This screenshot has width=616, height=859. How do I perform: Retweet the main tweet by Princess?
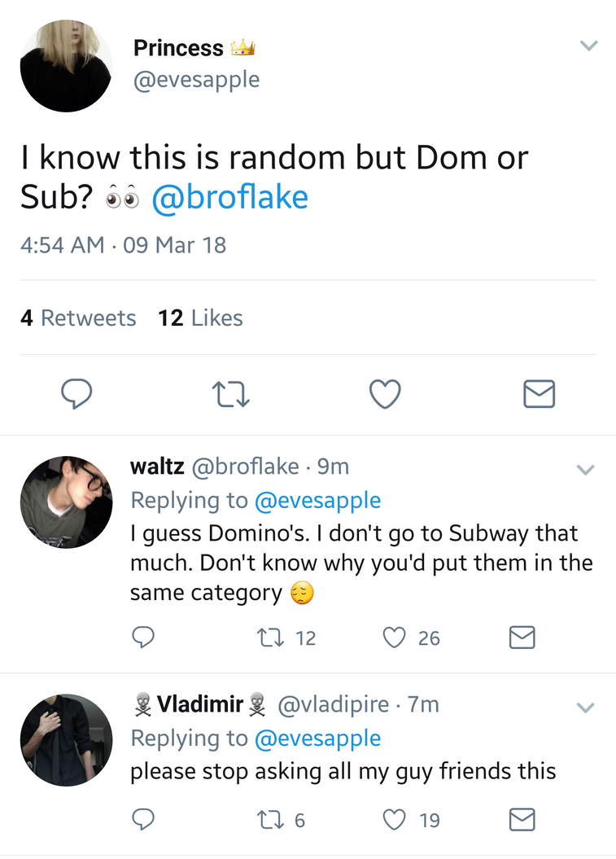(230, 394)
